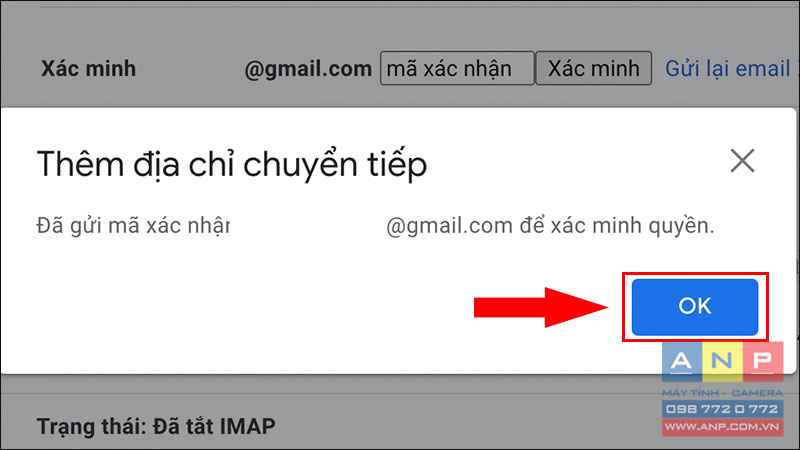800x450 pixels.
Task: Click the bold Xác minh section label
Action: coord(89,69)
